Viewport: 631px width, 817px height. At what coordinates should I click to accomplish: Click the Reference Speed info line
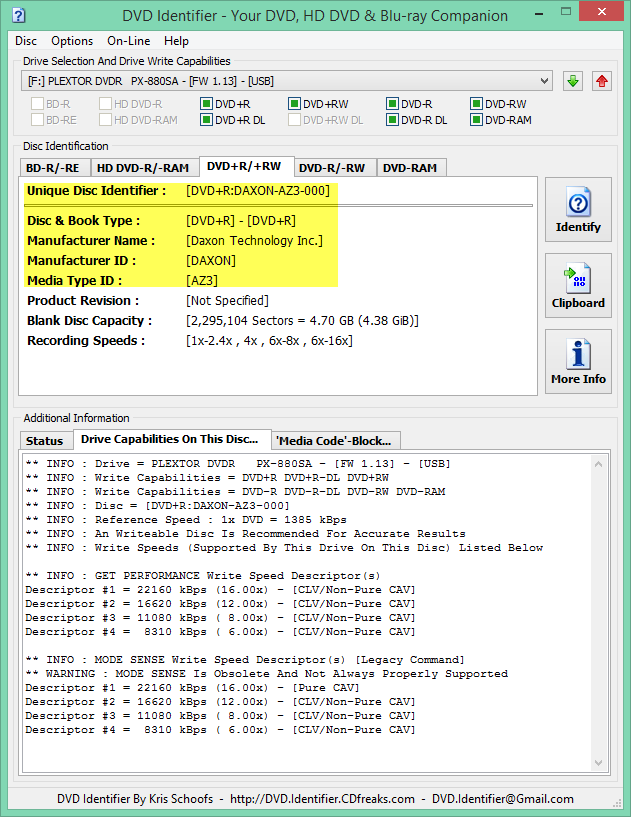coord(186,519)
